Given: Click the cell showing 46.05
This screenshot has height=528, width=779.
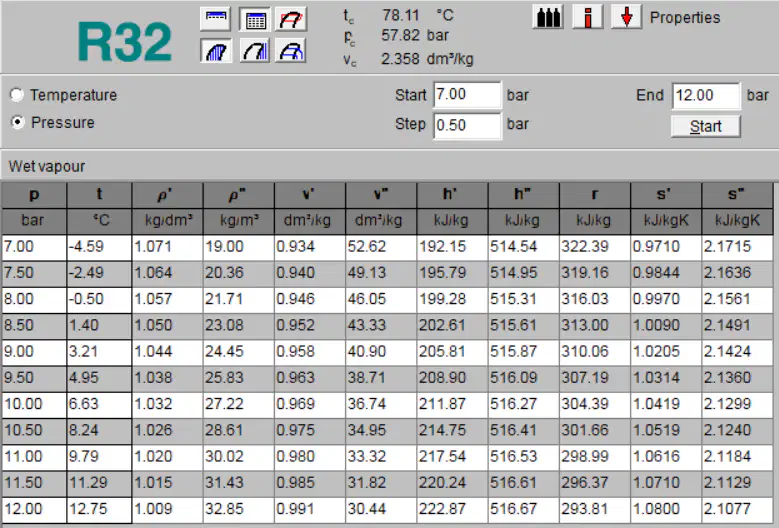Looking at the screenshot, I should pos(381,300).
